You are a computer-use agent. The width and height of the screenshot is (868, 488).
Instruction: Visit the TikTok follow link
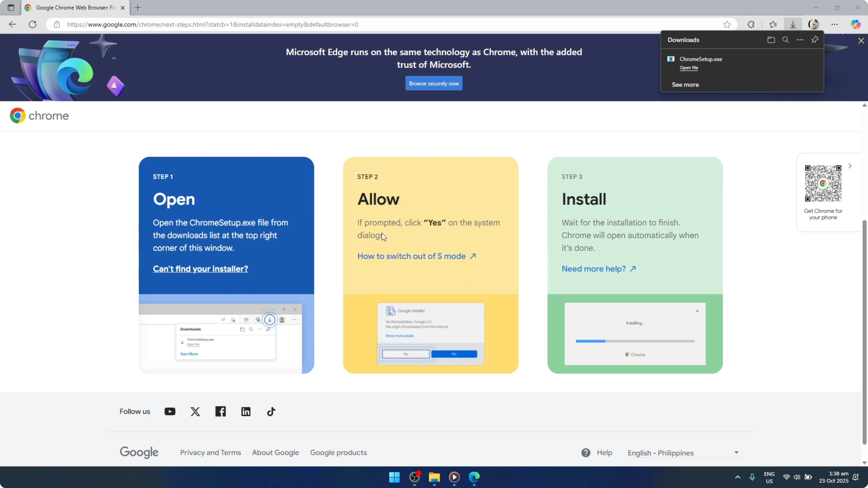[271, 412]
